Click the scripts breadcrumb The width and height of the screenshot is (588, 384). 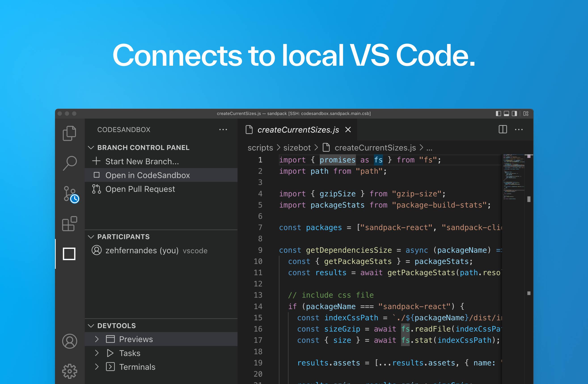[260, 148]
